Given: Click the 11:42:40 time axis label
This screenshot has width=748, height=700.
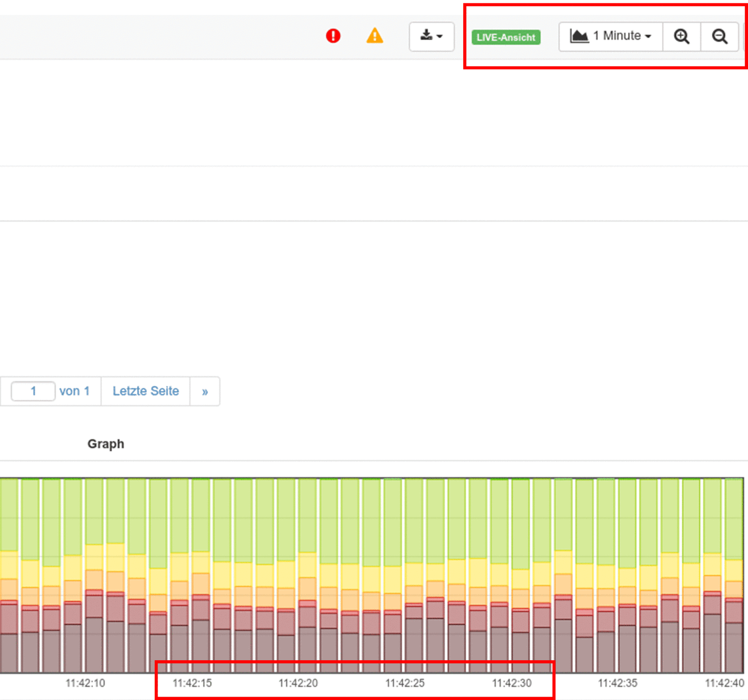Looking at the screenshot, I should coord(724,683).
